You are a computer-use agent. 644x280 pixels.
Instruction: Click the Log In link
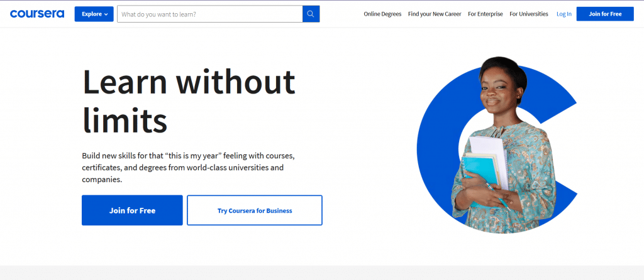[x=564, y=14]
